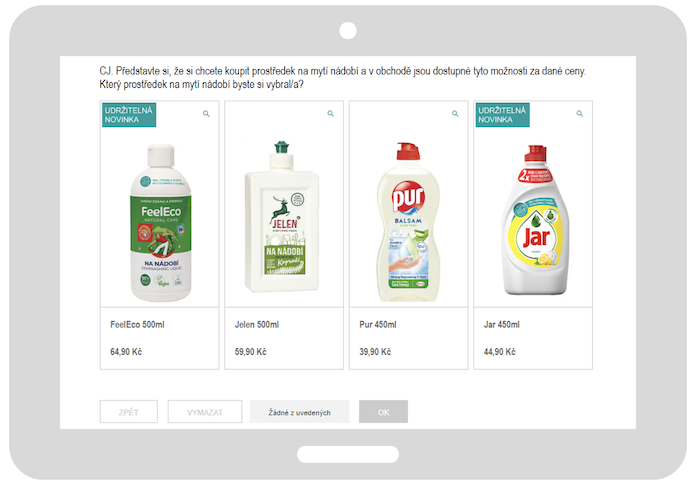Click the magnifier icon on Jelen card
Viewport: 700px width, 487px height.
click(x=331, y=114)
